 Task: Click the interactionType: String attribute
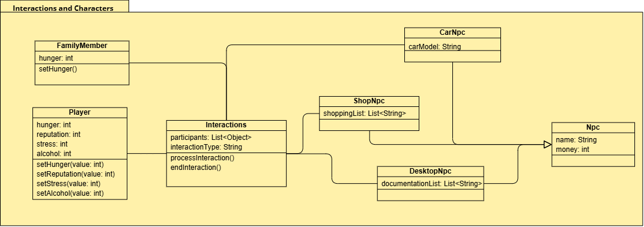[x=206, y=147]
